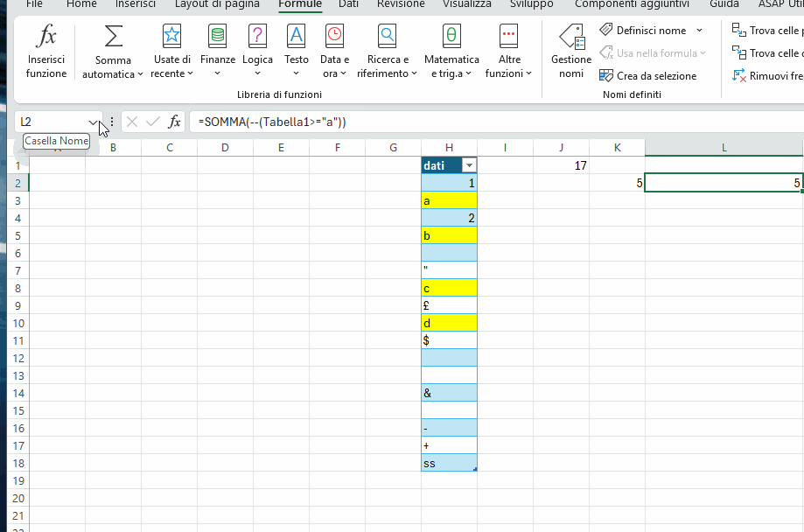Select row 10 header
804x532 pixels.
pos(18,323)
